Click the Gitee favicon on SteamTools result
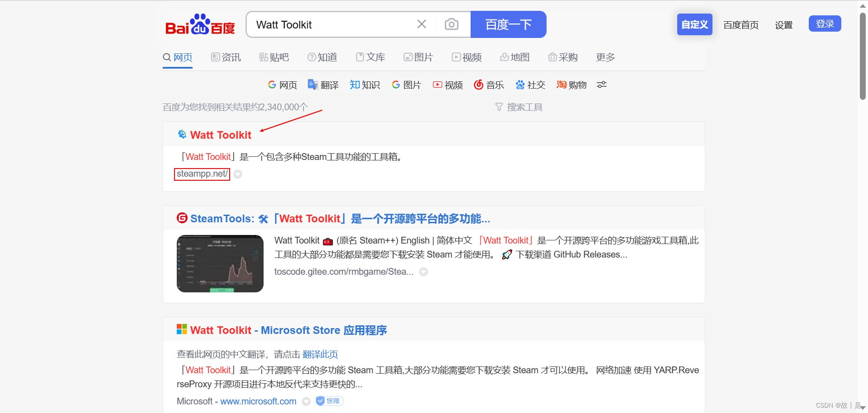 pyautogui.click(x=182, y=218)
